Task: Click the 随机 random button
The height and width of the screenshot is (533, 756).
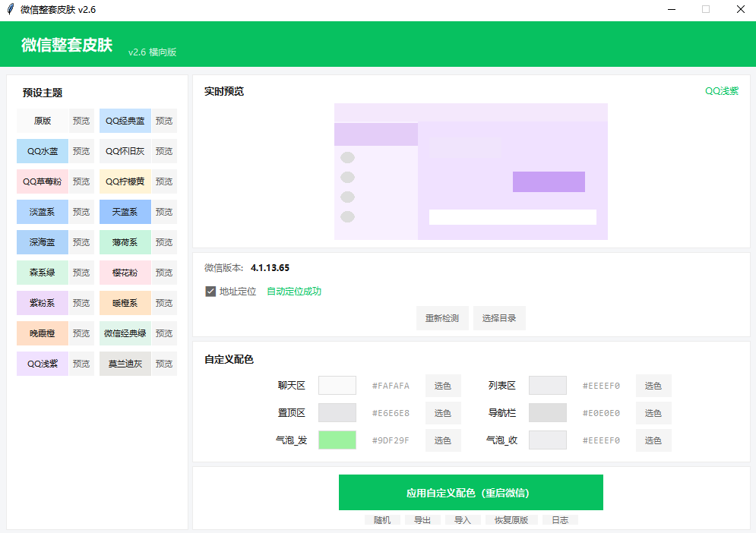Action: (x=382, y=520)
